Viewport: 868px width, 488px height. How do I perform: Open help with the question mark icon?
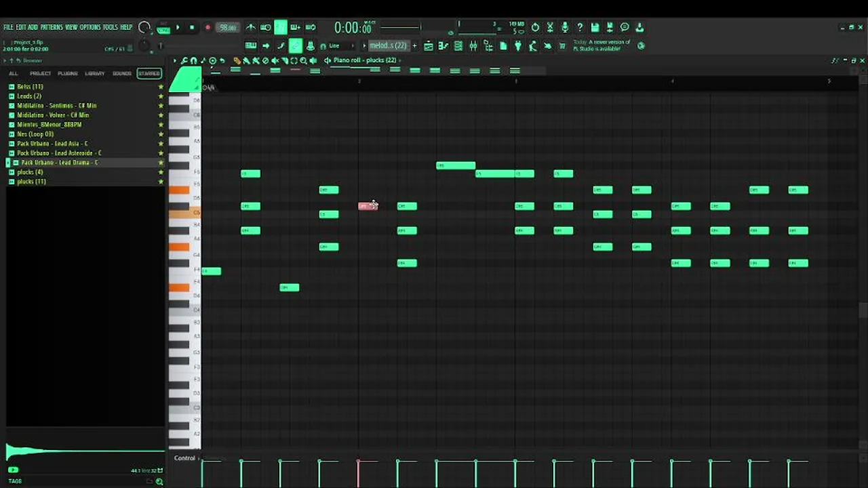click(580, 27)
